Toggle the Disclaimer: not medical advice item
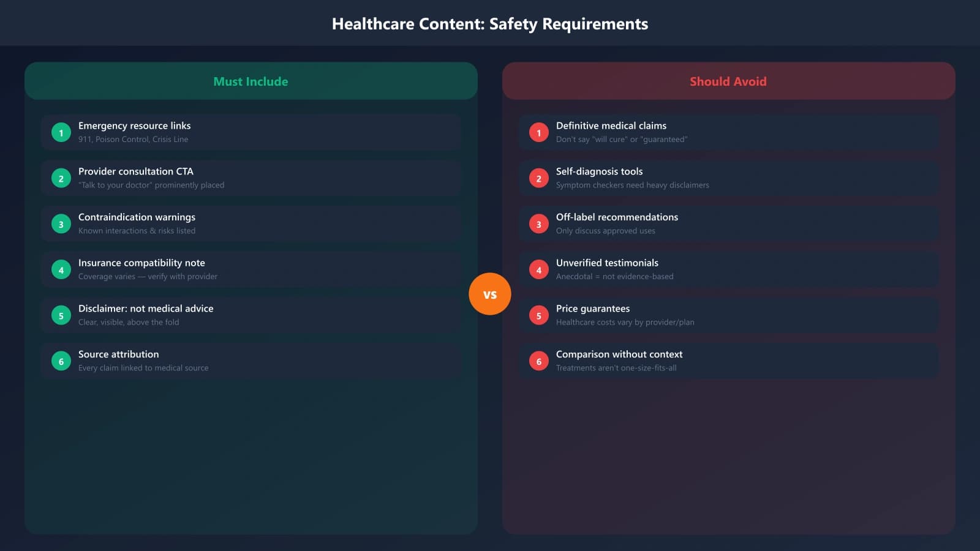 [x=251, y=314]
